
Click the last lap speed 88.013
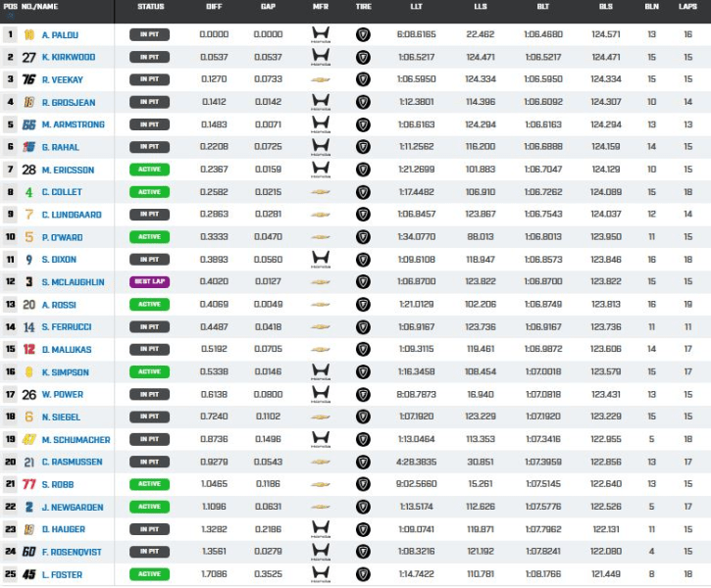481,236
